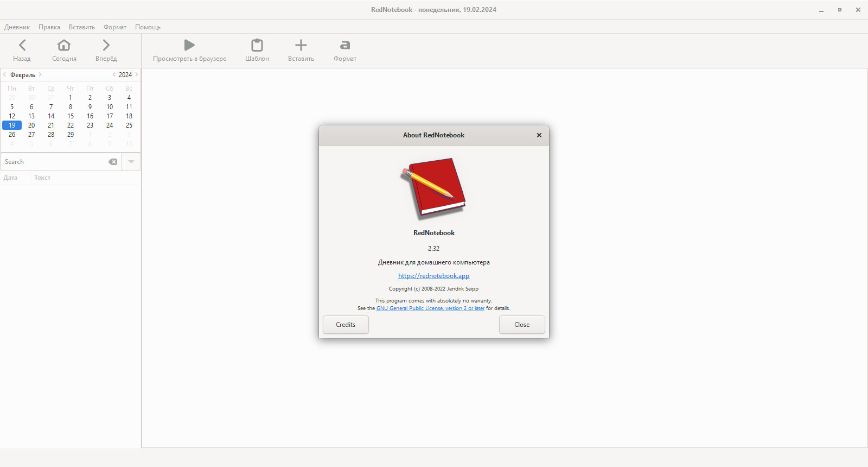The image size is (868, 467).
Task: Open the Формат text formatting icon
Action: [x=345, y=45]
